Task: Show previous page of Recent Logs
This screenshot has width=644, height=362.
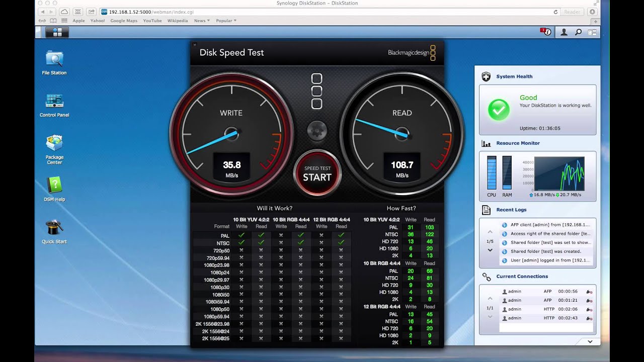Action: [x=490, y=232]
